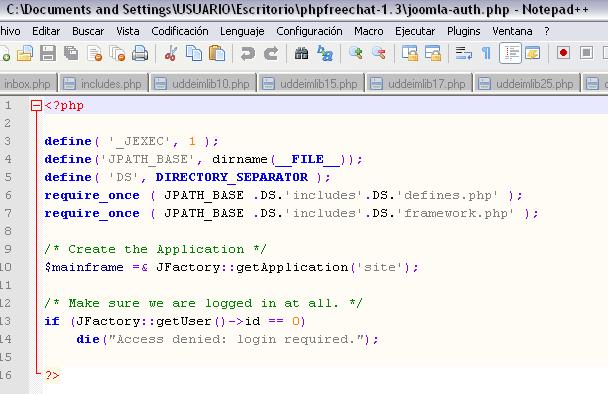The width and height of the screenshot is (608, 394).
Task: Switch to the uddeimlib15.php tab
Action: point(311,83)
